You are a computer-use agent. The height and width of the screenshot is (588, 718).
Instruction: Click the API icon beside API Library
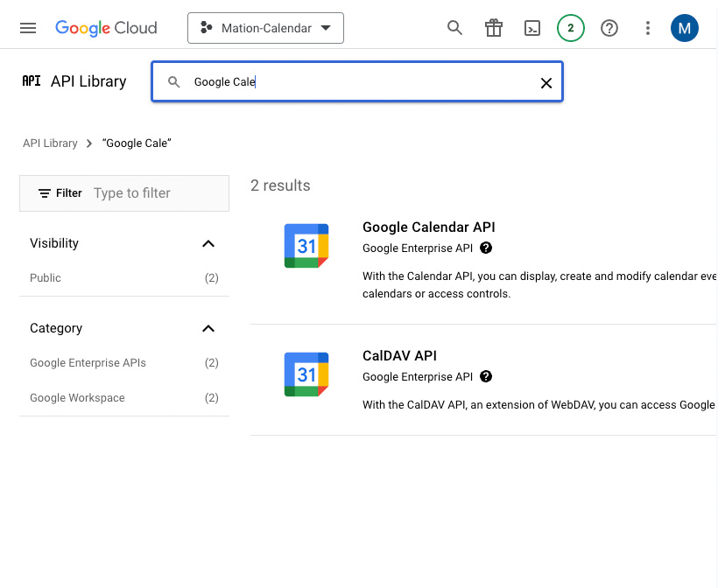(x=32, y=81)
